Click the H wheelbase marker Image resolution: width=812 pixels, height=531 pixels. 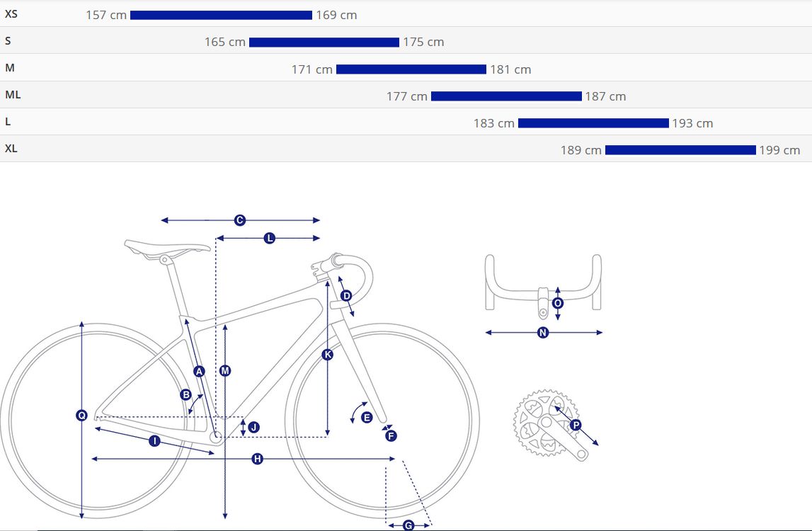click(258, 459)
